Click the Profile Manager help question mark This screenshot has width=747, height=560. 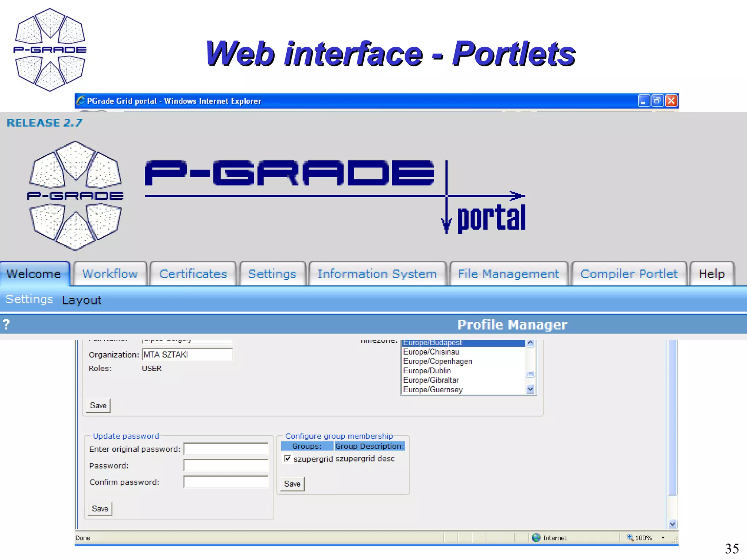[x=6, y=324]
